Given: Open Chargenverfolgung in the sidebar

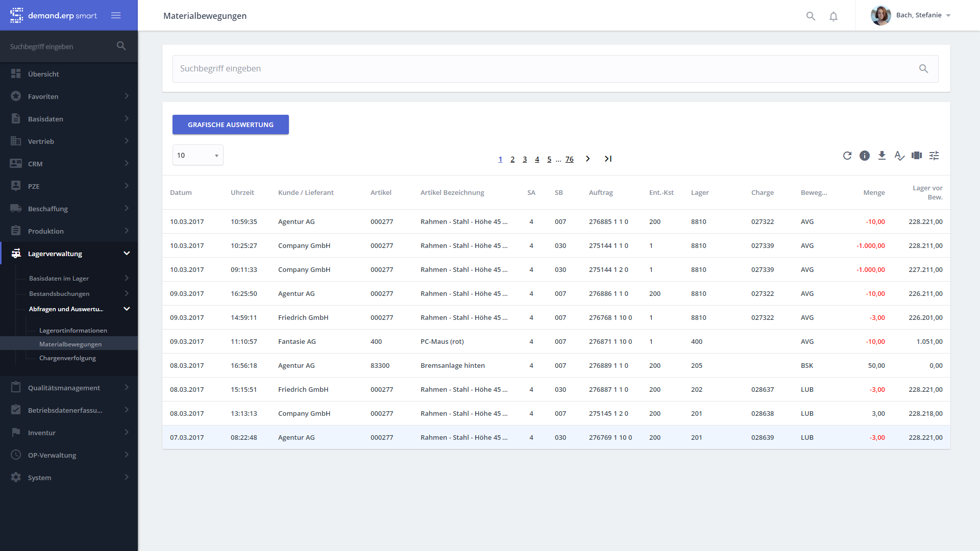Looking at the screenshot, I should tap(67, 358).
